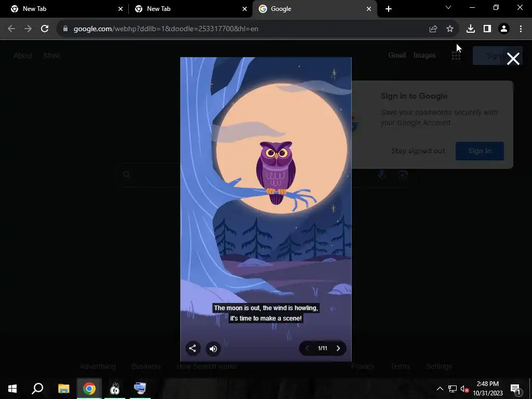Close the doodle overlay with the X

(513, 59)
